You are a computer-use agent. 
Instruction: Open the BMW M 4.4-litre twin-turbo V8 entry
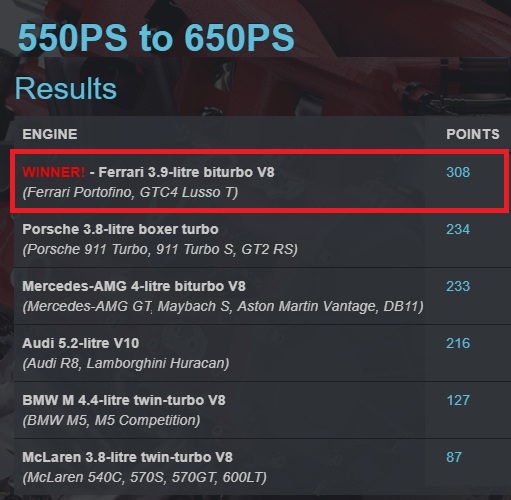[x=124, y=400]
